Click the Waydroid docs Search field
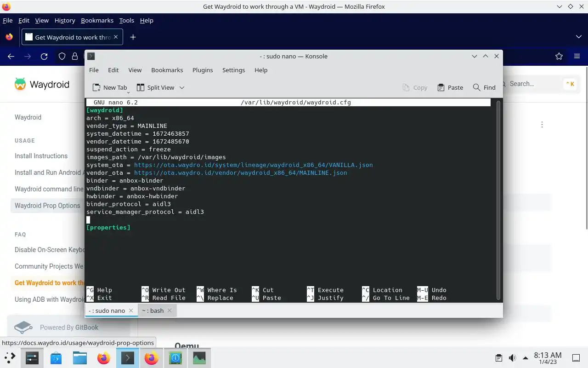The width and height of the screenshot is (588, 368). (540, 84)
